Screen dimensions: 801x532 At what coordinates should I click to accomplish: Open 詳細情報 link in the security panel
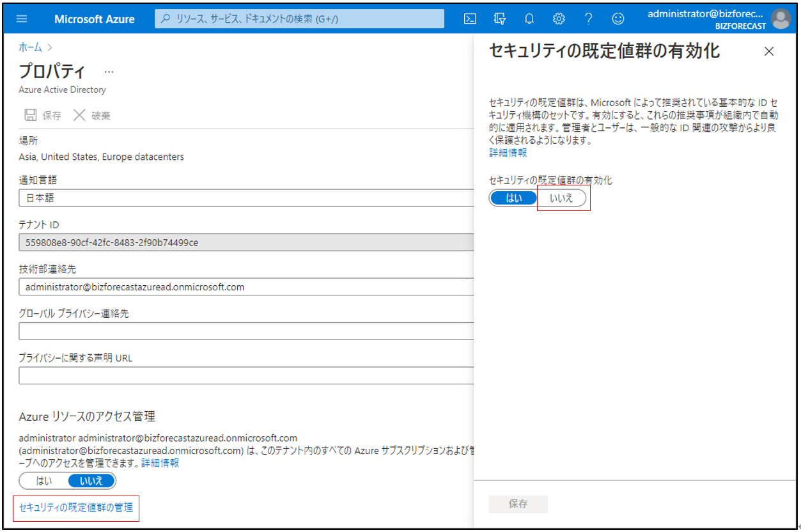(x=508, y=153)
